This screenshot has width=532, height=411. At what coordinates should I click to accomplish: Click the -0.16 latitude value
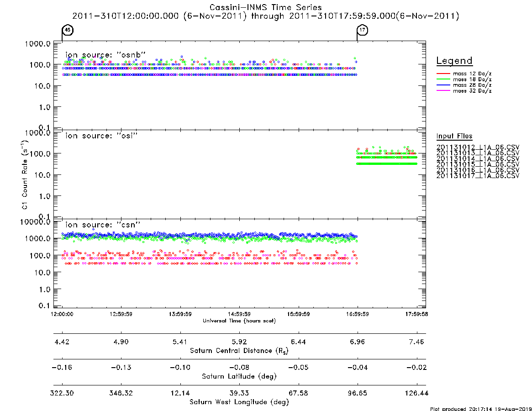[62, 368]
